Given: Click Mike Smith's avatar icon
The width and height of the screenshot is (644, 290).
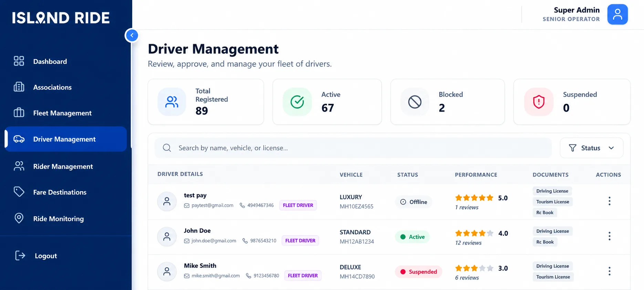Looking at the screenshot, I should click(x=167, y=271).
